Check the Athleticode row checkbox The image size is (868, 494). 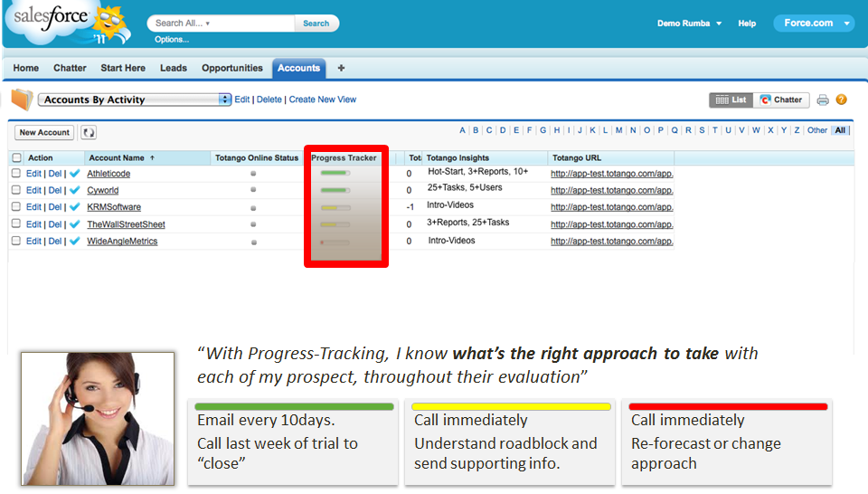click(x=16, y=174)
